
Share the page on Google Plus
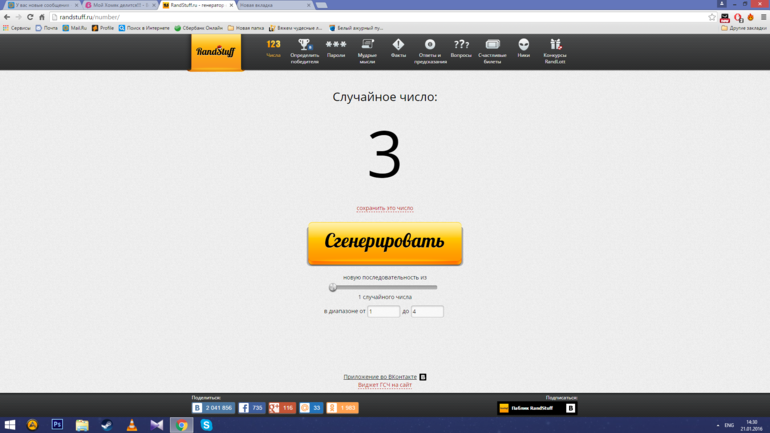[282, 408]
